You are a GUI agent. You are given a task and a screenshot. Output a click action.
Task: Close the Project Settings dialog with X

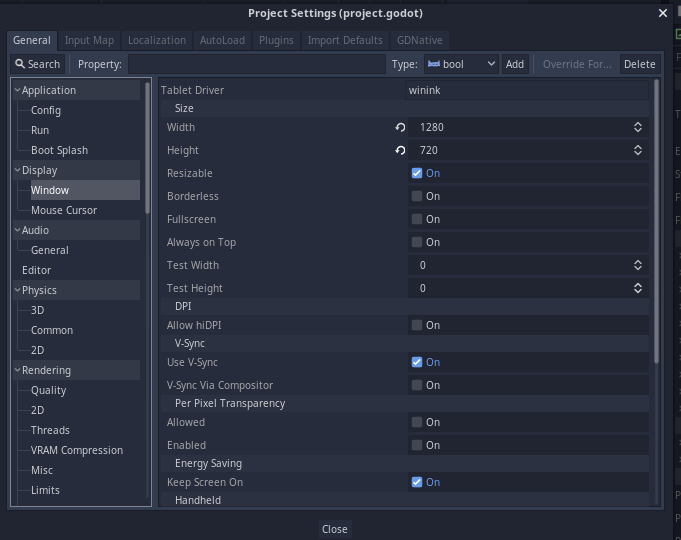click(662, 13)
